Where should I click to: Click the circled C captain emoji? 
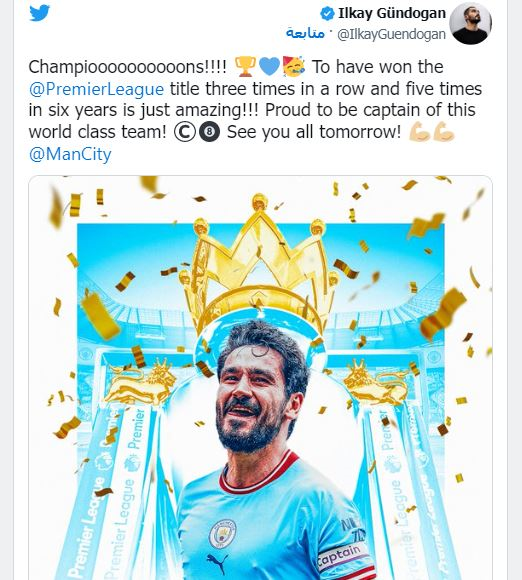(x=185, y=132)
